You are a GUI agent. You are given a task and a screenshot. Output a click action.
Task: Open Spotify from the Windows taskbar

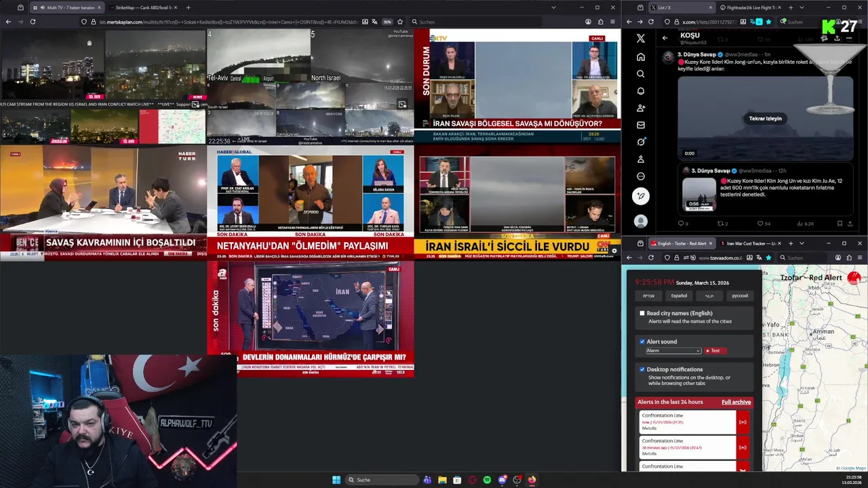(487, 480)
